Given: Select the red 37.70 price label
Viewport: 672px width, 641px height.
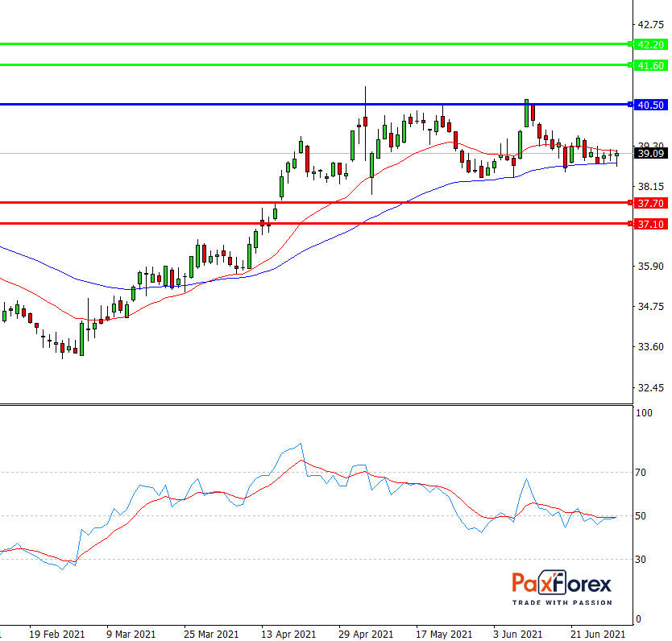Looking at the screenshot, I should click(x=650, y=203).
